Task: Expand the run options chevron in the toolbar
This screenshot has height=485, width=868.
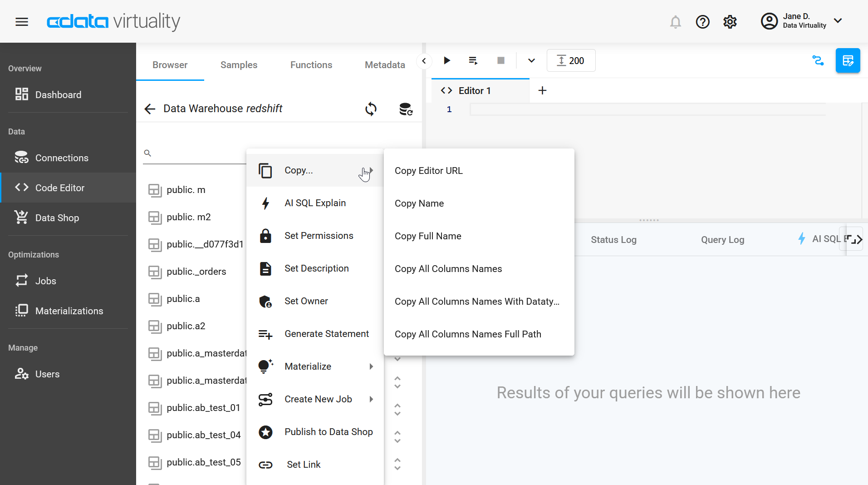Action: click(530, 60)
